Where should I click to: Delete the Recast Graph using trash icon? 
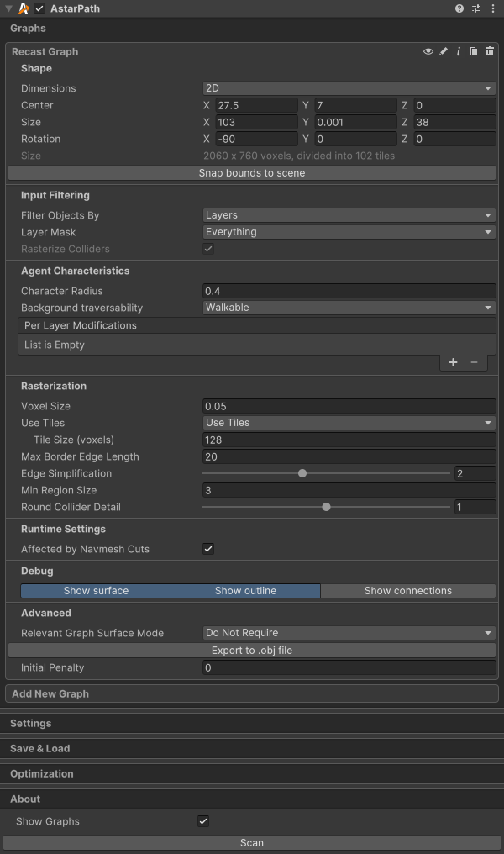pos(489,51)
